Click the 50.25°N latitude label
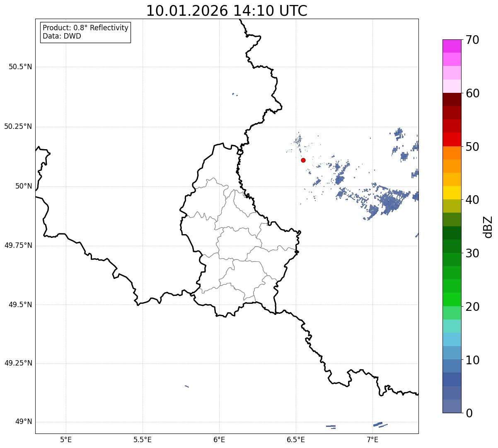This screenshot has width=498, height=448. click(18, 126)
